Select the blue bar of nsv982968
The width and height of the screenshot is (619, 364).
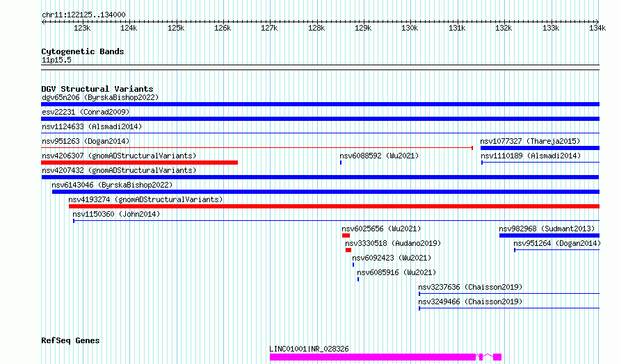[x=549, y=235]
